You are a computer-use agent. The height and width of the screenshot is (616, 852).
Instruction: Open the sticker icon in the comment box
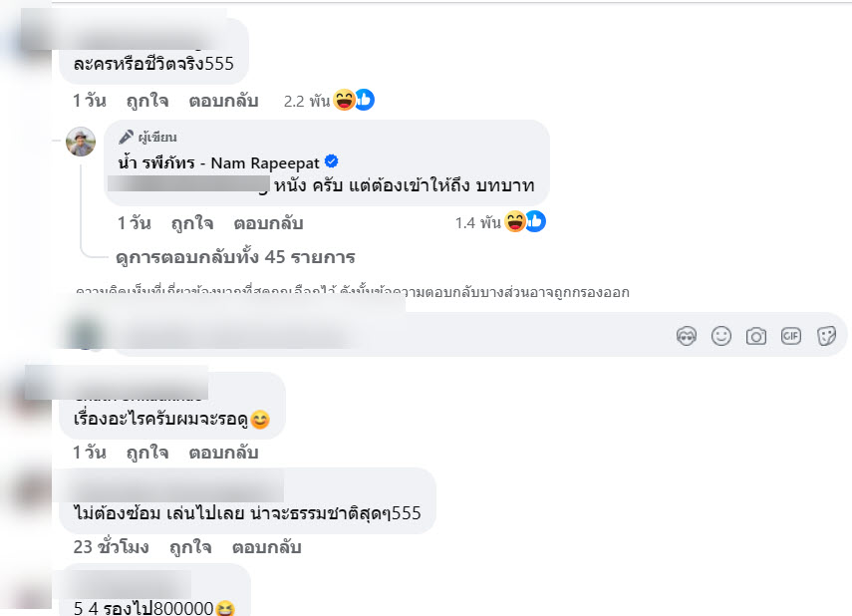826,336
